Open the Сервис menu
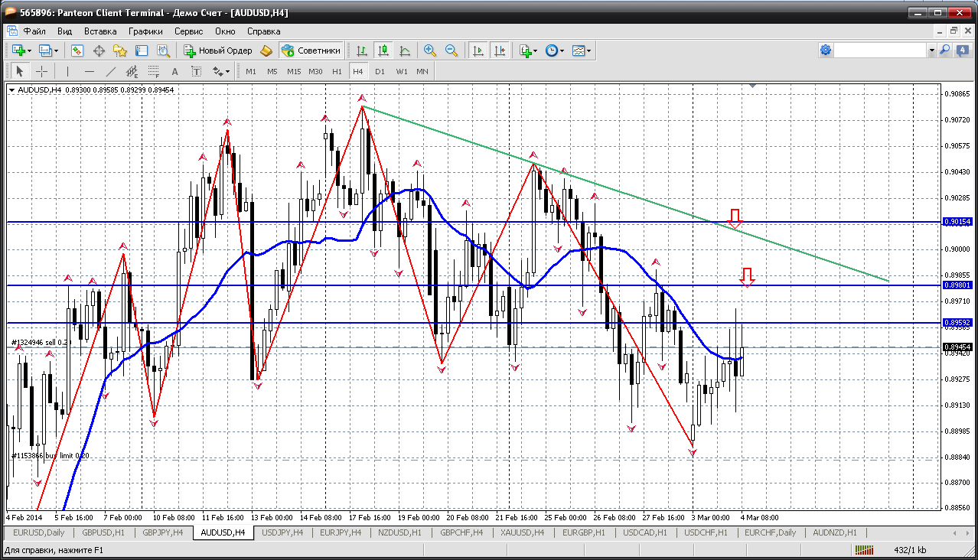The image size is (978, 560). (x=188, y=31)
